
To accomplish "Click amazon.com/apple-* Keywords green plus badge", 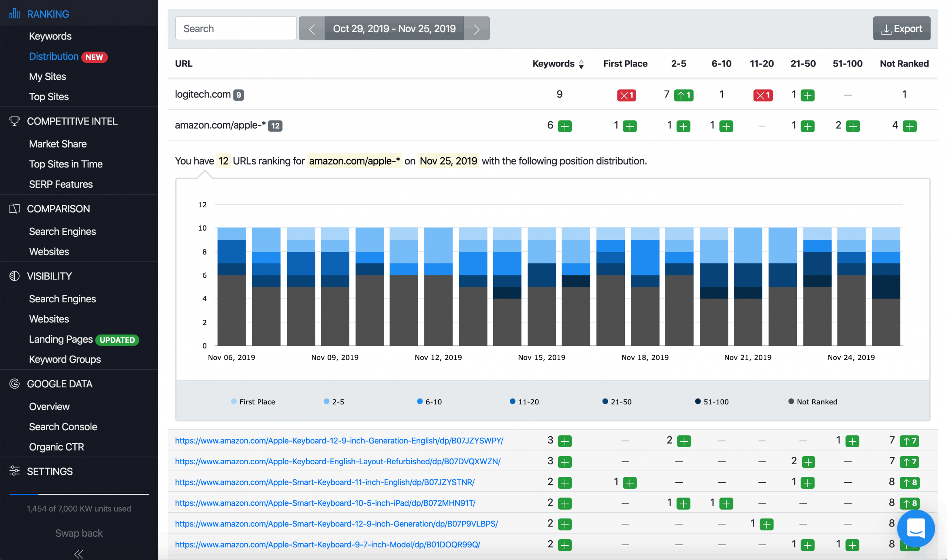I will pyautogui.click(x=565, y=126).
